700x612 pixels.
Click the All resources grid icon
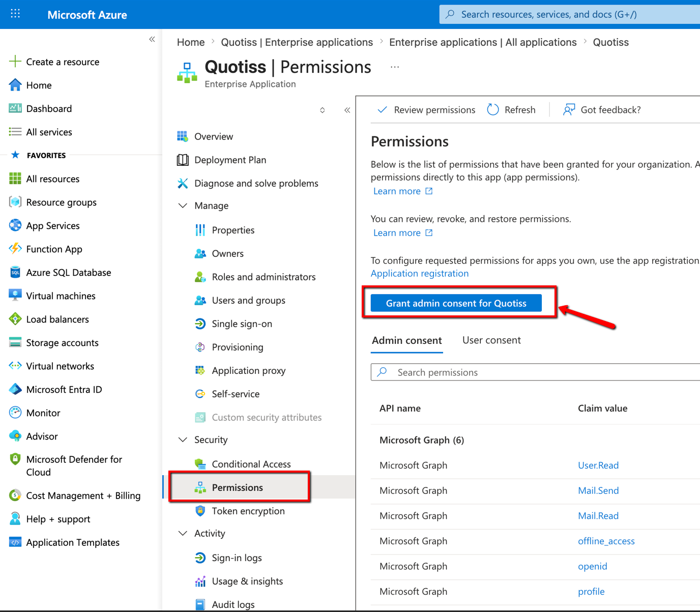pos(15,179)
